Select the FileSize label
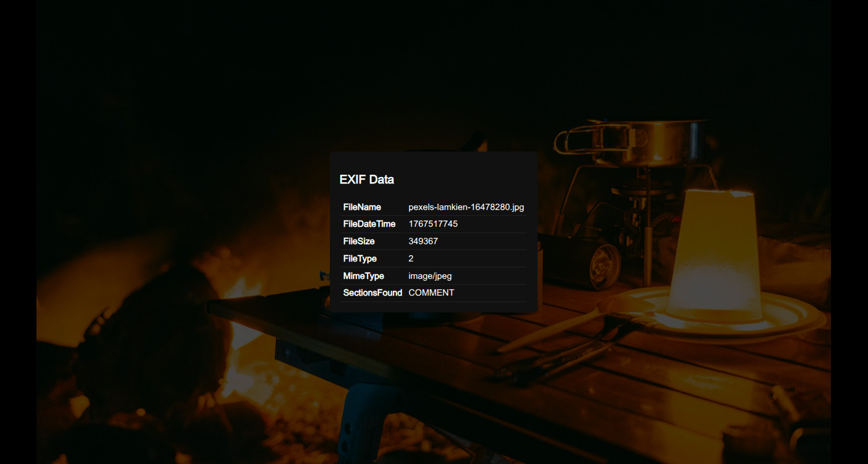Viewport: 868px width, 464px height. pyautogui.click(x=359, y=241)
